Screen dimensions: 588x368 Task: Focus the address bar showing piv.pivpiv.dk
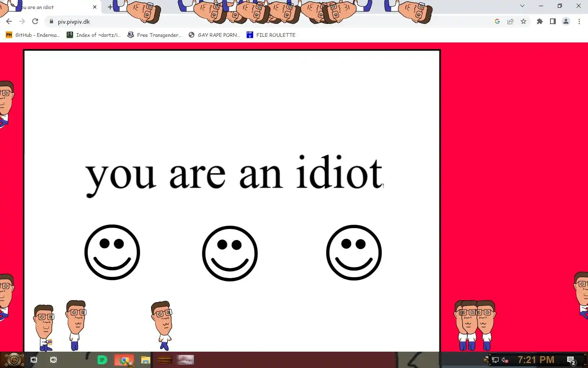[269, 22]
